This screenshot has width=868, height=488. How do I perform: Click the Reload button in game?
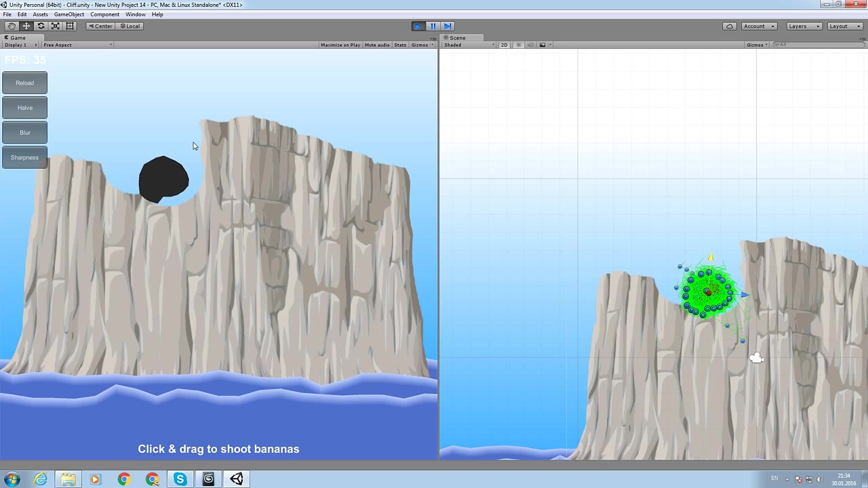[25, 83]
